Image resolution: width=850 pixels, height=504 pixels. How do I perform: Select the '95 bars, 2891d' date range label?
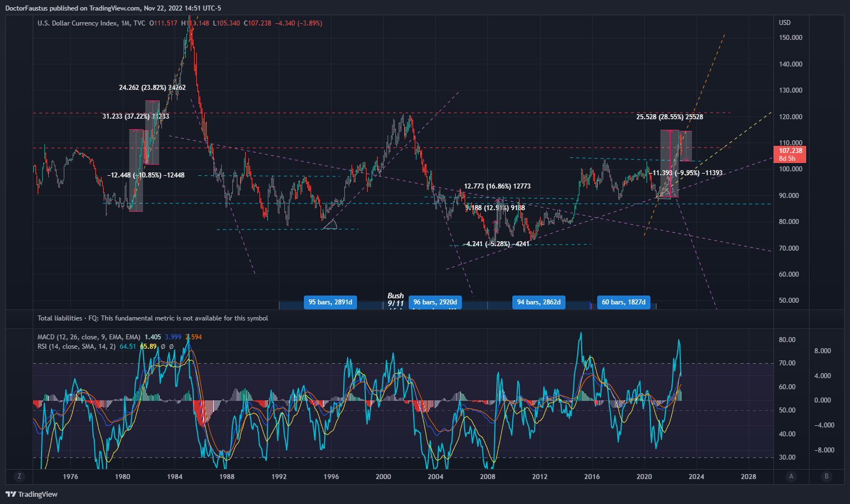330,302
